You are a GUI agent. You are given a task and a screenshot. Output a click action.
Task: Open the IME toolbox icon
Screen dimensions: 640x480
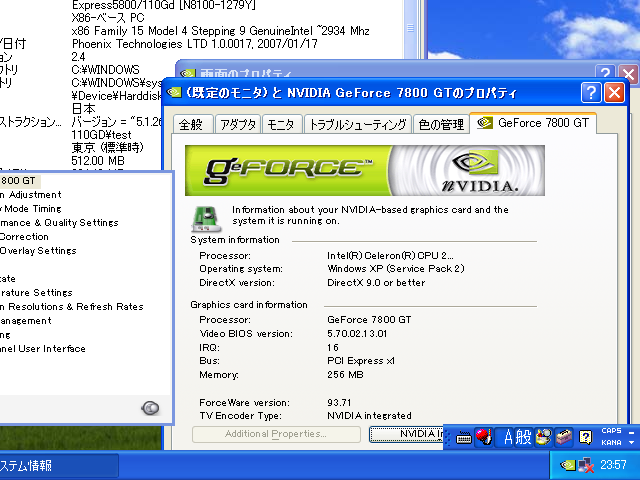(x=564, y=437)
